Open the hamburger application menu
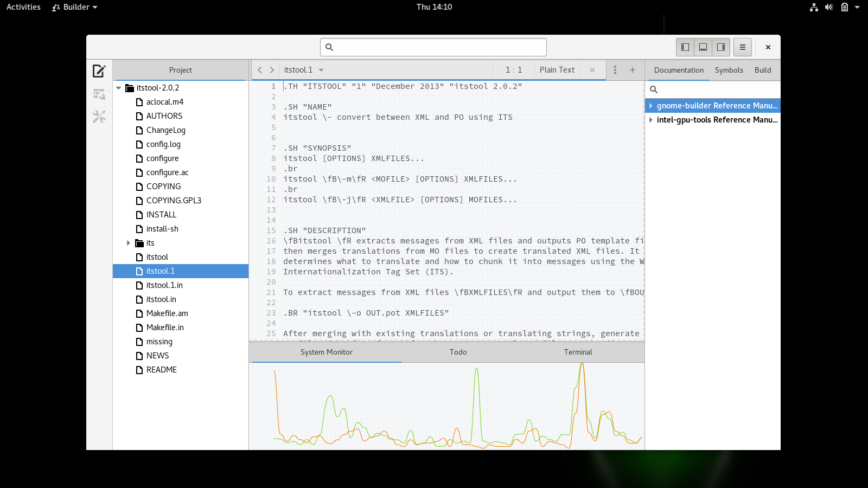 click(x=742, y=47)
